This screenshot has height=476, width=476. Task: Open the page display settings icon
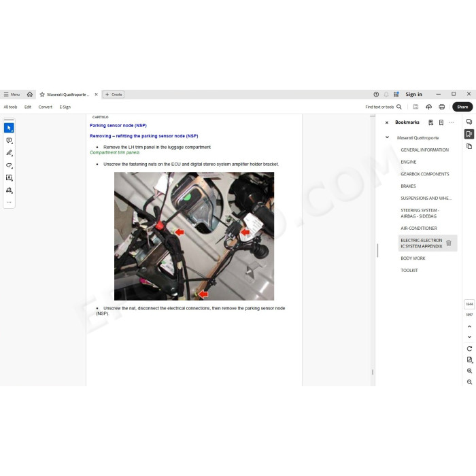click(x=469, y=360)
